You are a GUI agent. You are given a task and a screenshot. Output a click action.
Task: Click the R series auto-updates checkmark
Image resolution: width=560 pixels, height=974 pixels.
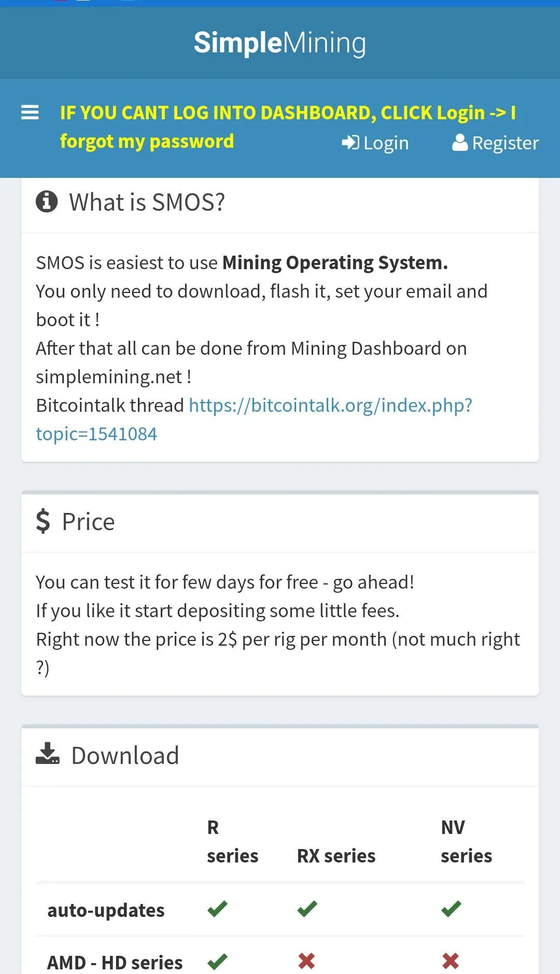click(217, 909)
